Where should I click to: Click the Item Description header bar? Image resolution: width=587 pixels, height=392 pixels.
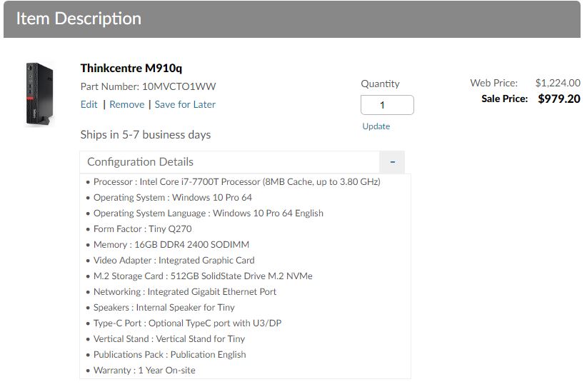point(292,19)
